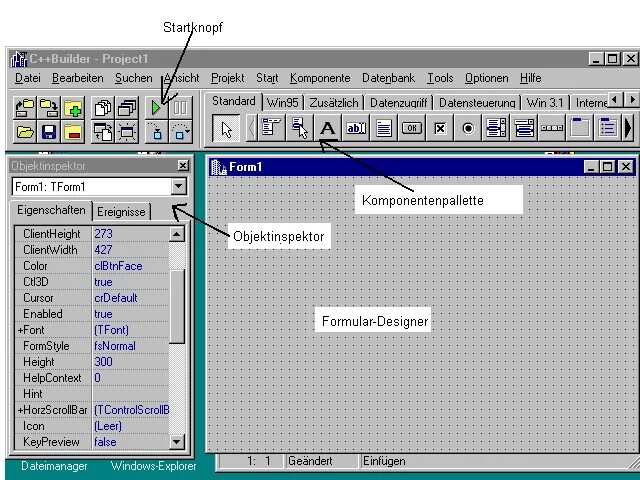Select the RadioButton component in palette

[x=468, y=129]
